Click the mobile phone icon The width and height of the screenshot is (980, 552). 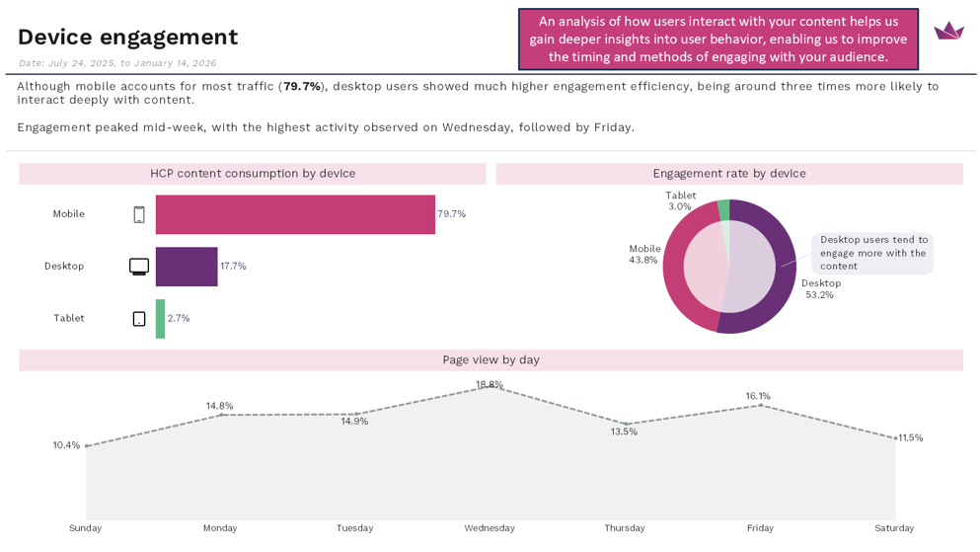tap(139, 214)
